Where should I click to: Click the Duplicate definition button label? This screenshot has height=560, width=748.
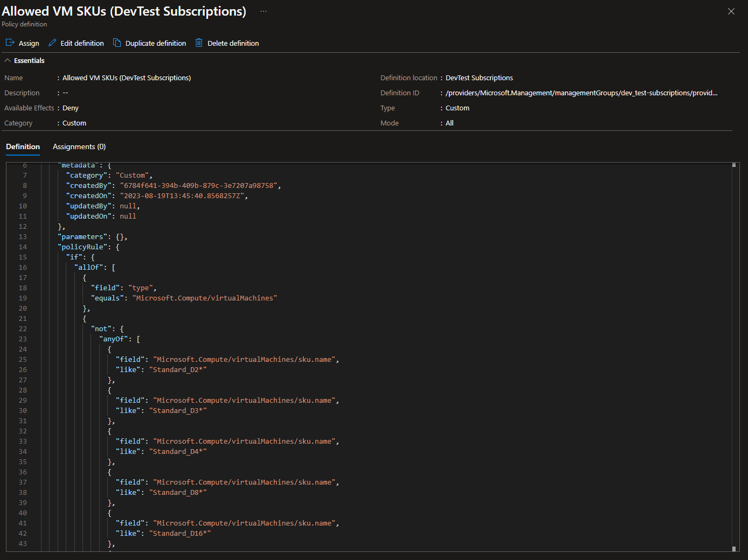coord(156,43)
